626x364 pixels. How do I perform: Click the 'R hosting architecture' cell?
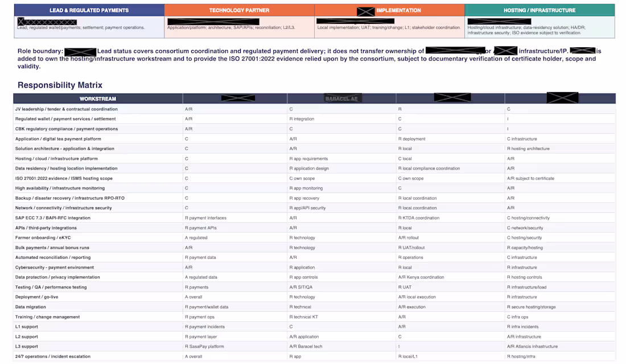tap(528, 148)
